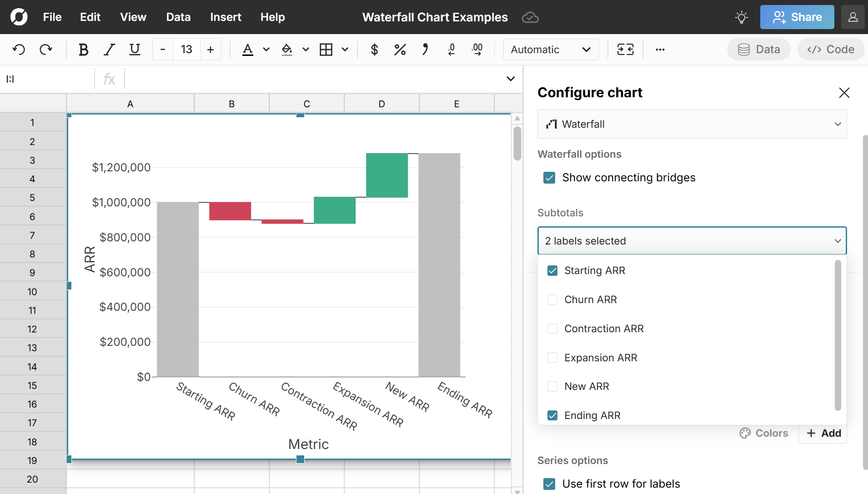This screenshot has height=494, width=868.
Task: Toggle bold text formatting
Action: click(x=83, y=50)
